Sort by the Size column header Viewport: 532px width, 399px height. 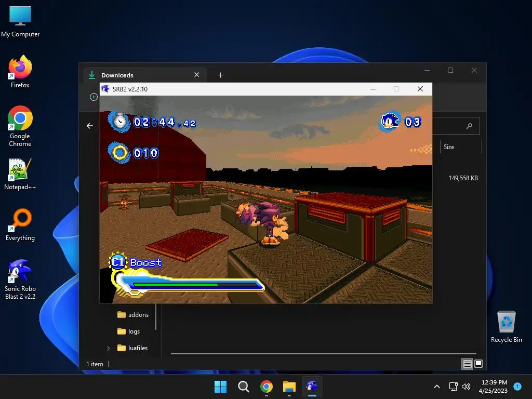[x=461, y=147]
